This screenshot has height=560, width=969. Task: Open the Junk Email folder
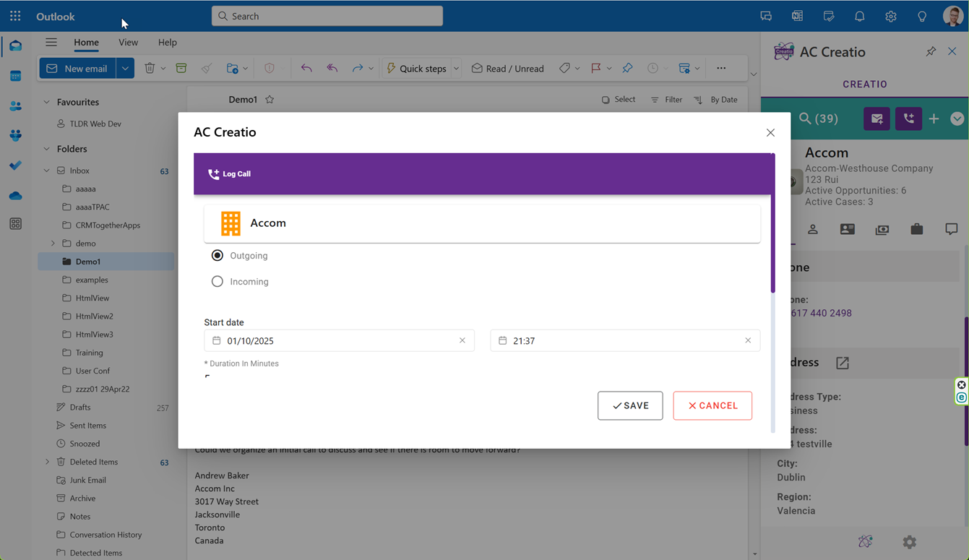(88, 480)
